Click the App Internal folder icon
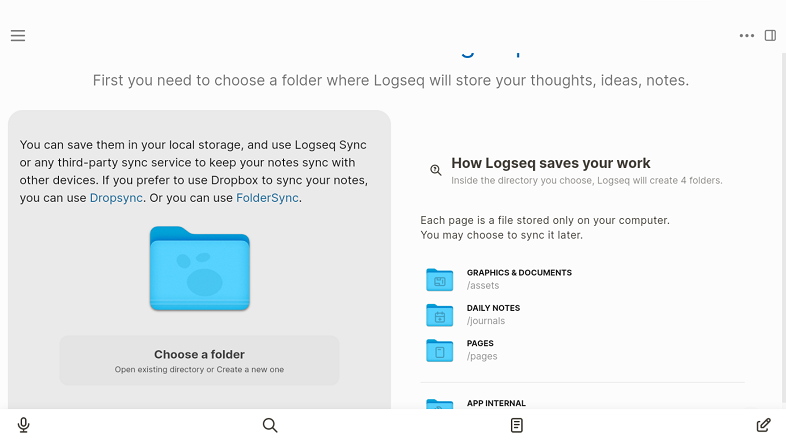This screenshot has height=442, width=786. 439,405
